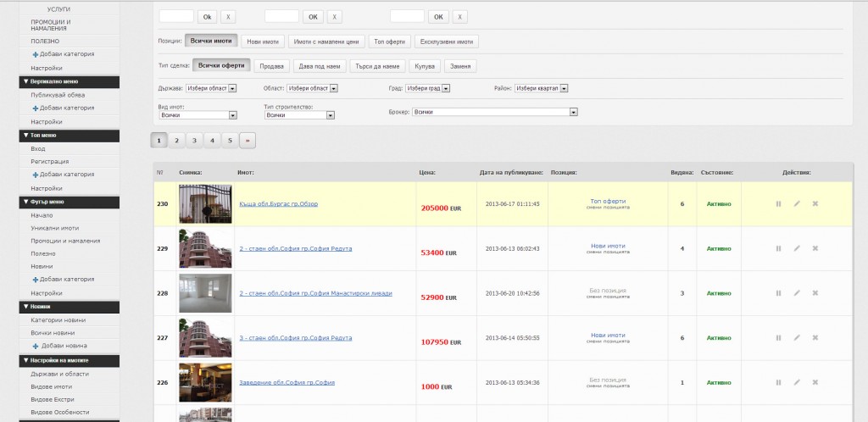Go to page 2
Screen dimensions: 868x422
click(176, 141)
